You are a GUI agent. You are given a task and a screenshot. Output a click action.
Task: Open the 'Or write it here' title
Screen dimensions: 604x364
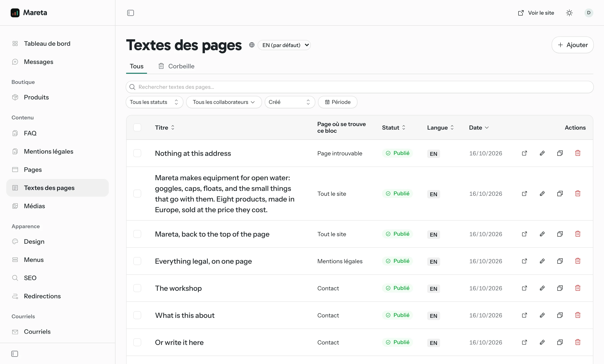pos(179,342)
